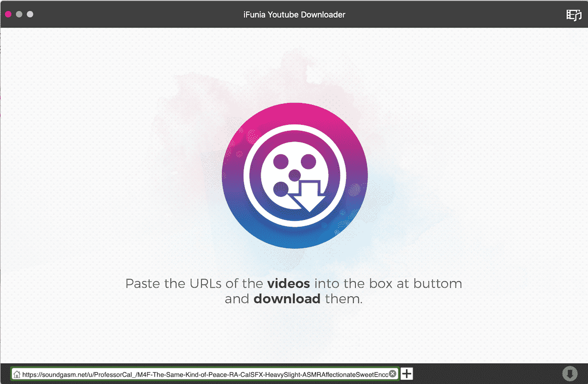Click the plus icon to add the URL

[407, 374]
